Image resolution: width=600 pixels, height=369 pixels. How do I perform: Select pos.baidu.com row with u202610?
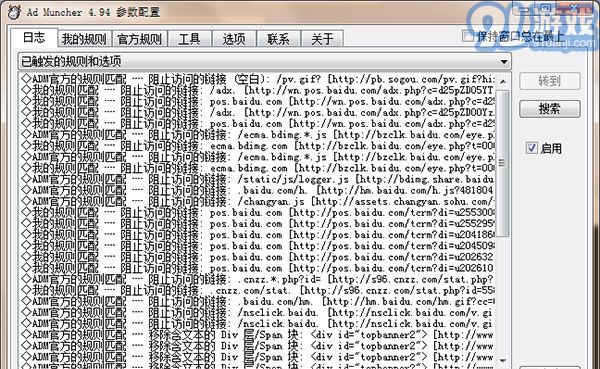(x=258, y=268)
